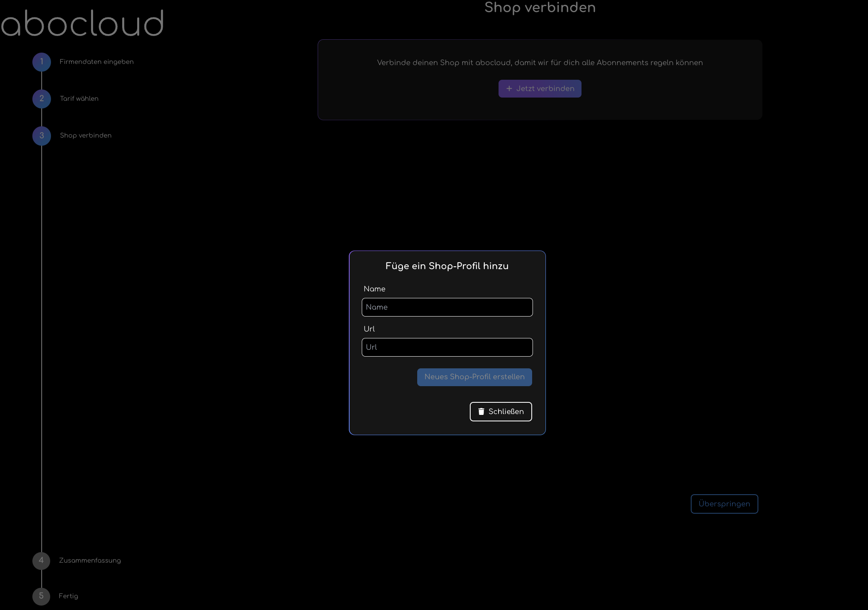The height and width of the screenshot is (610, 868).
Task: Click step 2 circle in the stepper
Action: point(42,99)
